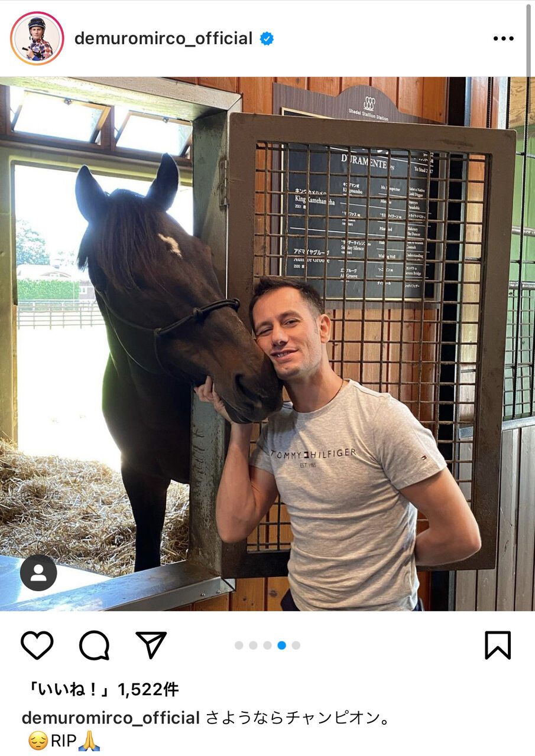Tap the horse photo in the post
This screenshot has height=756, width=535.
coord(267,344)
